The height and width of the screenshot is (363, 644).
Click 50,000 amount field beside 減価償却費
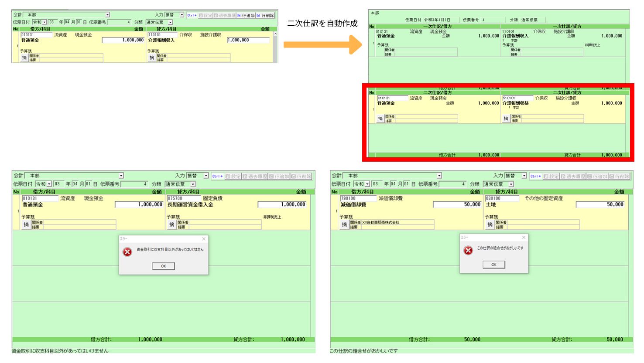[x=457, y=204]
